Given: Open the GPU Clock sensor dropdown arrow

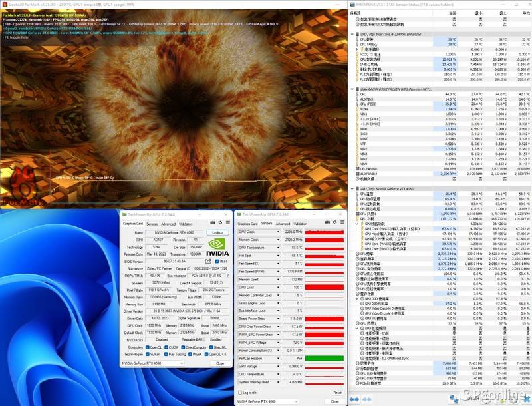Looking at the screenshot, I should [x=278, y=232].
